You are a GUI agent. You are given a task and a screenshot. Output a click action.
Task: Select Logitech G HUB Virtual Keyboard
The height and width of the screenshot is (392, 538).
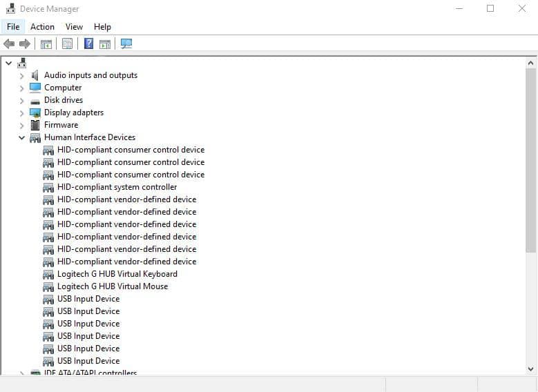[117, 274]
